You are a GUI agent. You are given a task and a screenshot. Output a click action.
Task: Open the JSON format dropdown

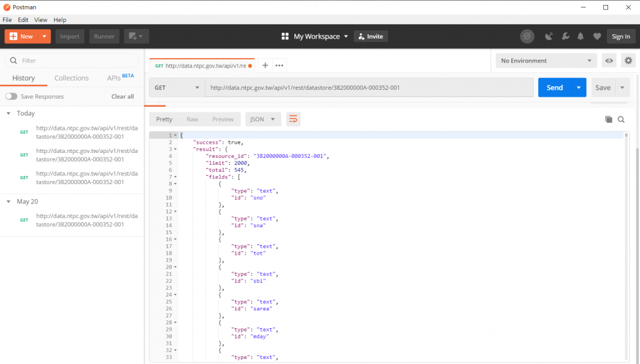(x=263, y=119)
